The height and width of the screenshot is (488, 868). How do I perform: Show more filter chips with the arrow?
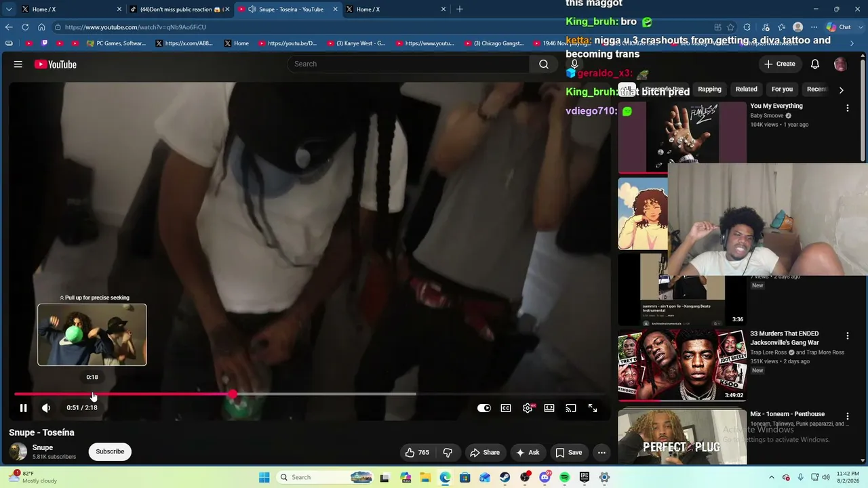click(841, 89)
